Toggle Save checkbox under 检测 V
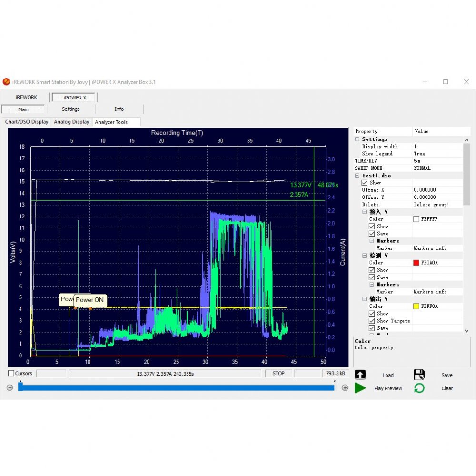The height and width of the screenshot is (476, 476). (x=372, y=277)
